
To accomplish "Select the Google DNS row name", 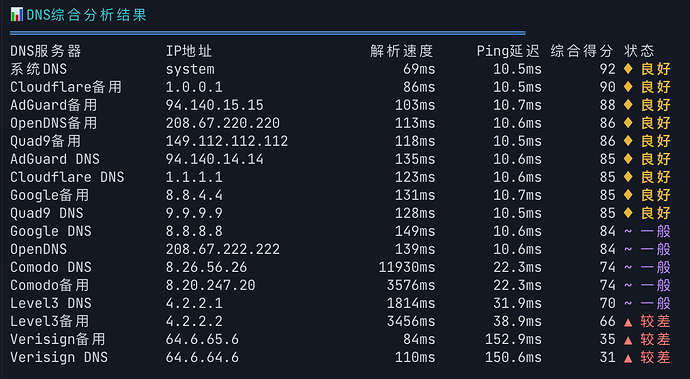I will point(51,232).
